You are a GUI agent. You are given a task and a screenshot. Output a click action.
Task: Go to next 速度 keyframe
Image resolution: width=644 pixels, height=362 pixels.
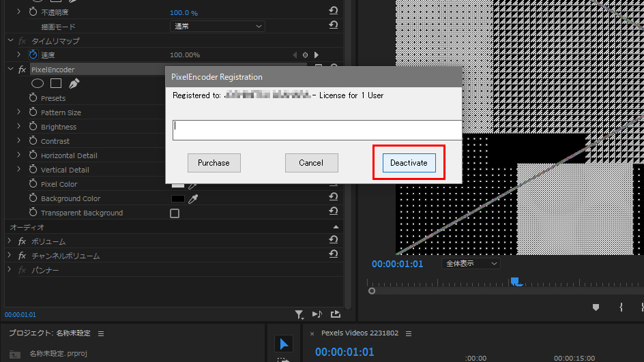[x=317, y=55]
